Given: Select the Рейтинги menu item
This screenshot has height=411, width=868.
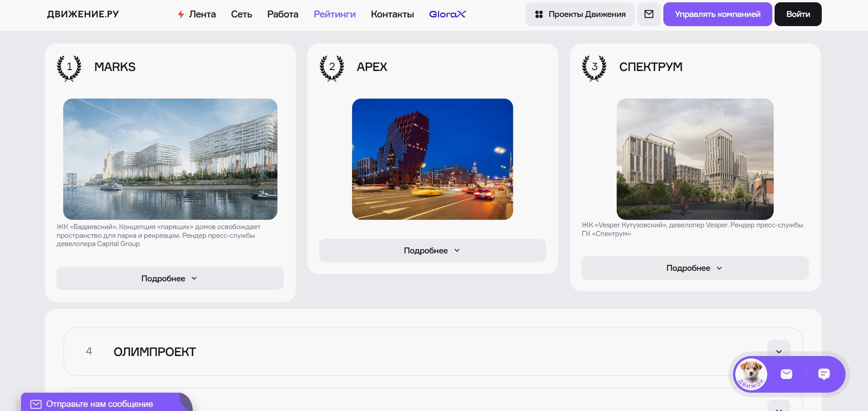Looking at the screenshot, I should [335, 14].
